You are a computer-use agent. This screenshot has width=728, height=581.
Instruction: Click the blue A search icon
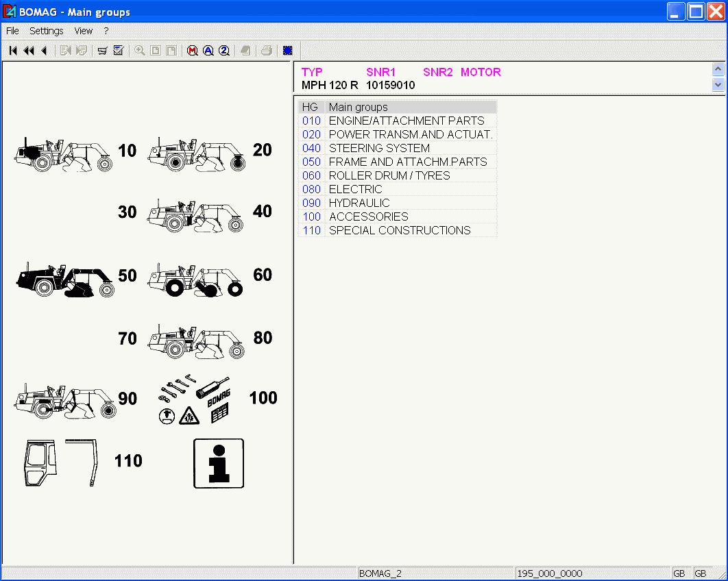[208, 51]
